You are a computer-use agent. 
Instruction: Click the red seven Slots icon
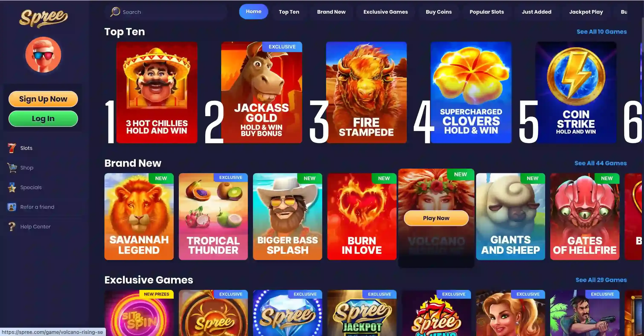(12, 148)
